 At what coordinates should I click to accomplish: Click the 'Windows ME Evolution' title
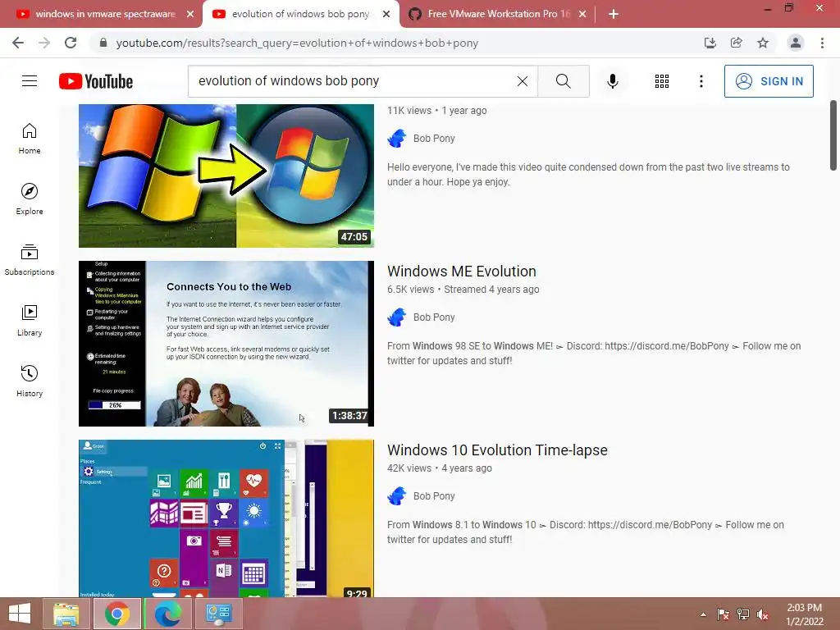(x=462, y=271)
